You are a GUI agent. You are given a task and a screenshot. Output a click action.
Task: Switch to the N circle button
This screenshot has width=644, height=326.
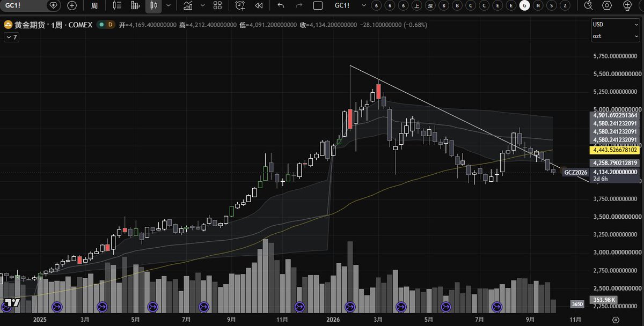click(x=538, y=5)
